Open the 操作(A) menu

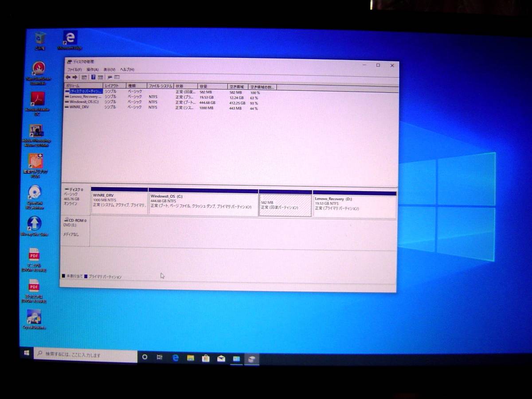[x=92, y=70]
